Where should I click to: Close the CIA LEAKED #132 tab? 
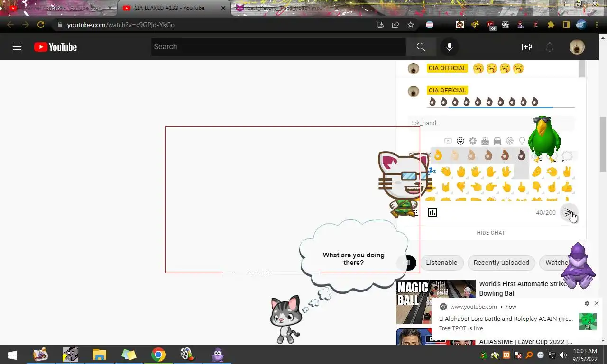tap(223, 8)
